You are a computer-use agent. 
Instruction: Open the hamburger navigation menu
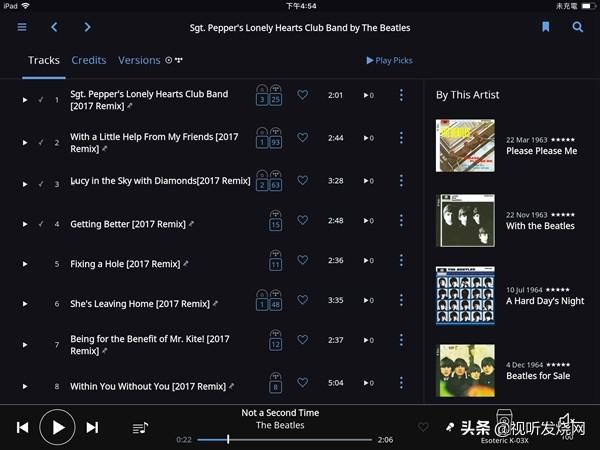[22, 27]
